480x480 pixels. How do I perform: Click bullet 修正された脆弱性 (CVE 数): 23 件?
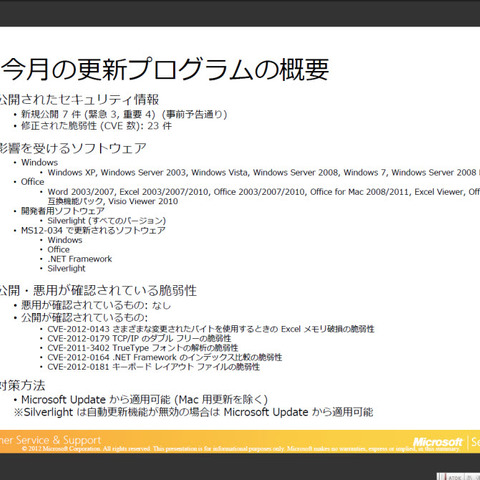pyautogui.click(x=96, y=126)
